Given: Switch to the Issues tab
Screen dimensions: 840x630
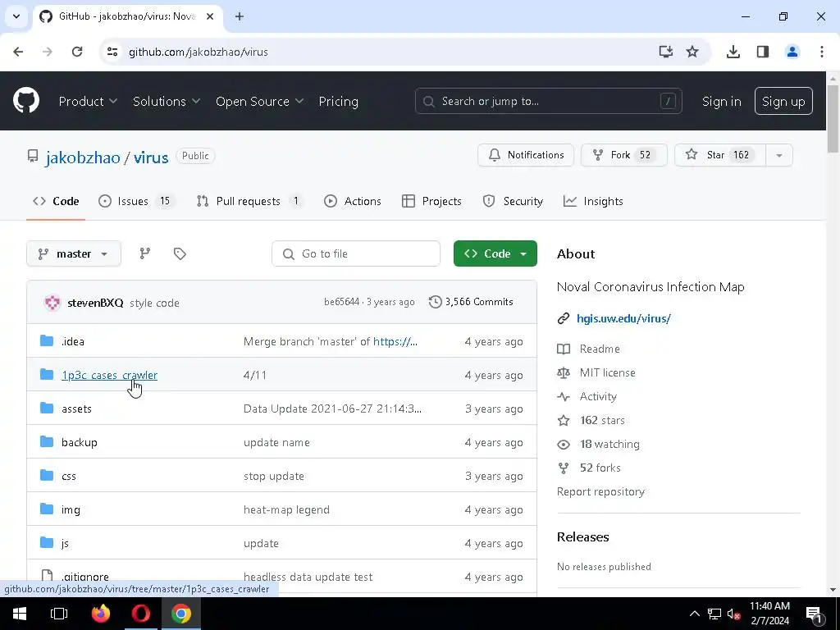Looking at the screenshot, I should [x=137, y=202].
